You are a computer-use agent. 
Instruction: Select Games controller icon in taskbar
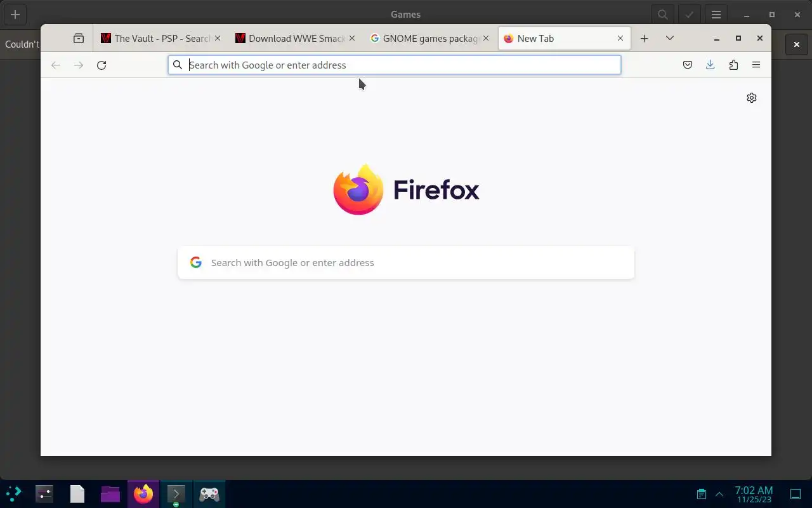[209, 493]
